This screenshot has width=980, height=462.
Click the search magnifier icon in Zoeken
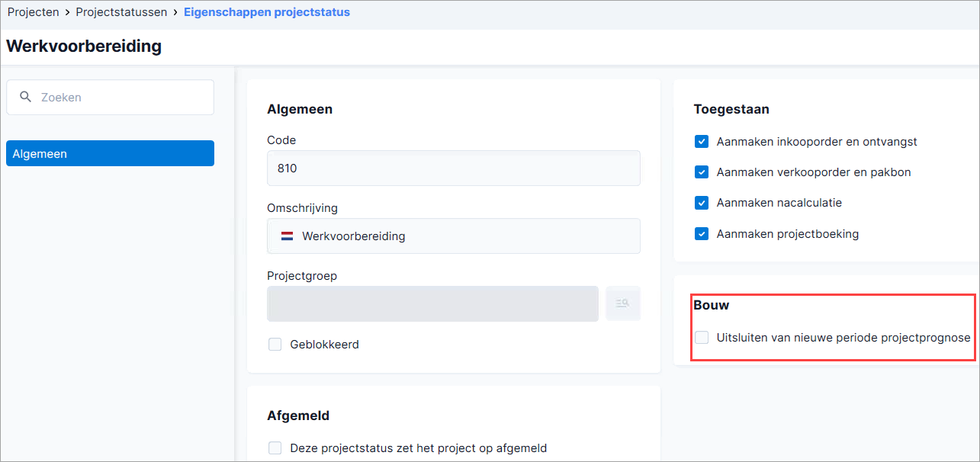[25, 97]
